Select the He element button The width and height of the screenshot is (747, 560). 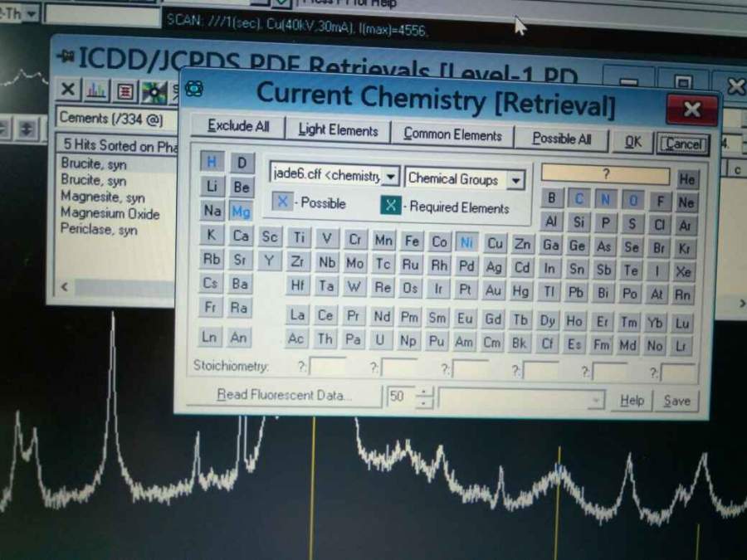click(x=686, y=179)
